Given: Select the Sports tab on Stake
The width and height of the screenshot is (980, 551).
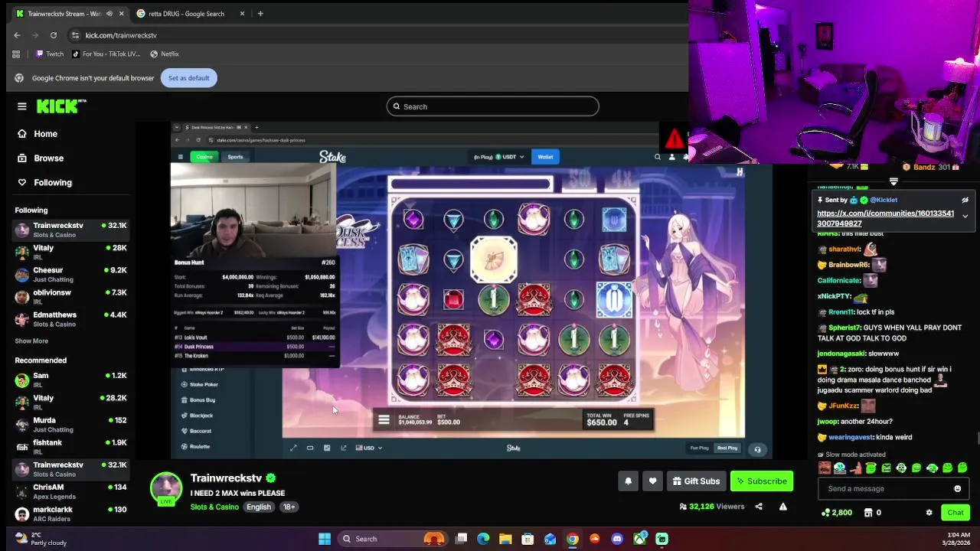Looking at the screenshot, I should 235,157.
